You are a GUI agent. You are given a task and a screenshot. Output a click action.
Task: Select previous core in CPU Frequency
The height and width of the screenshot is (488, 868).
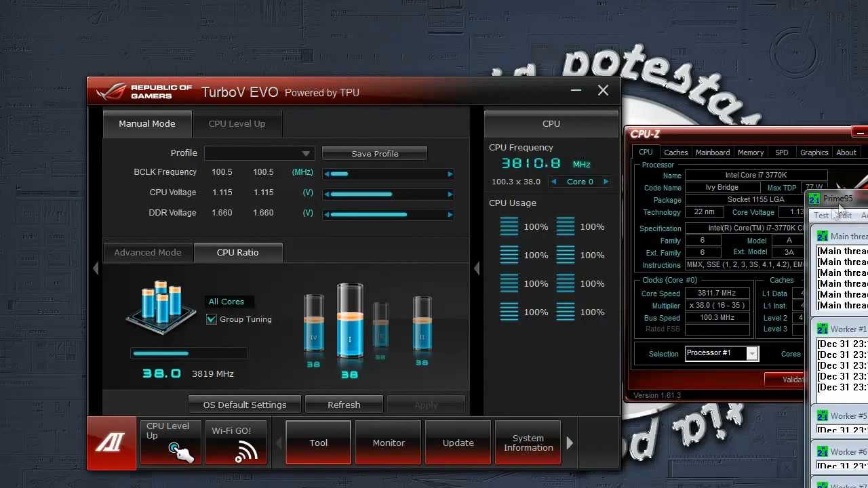click(554, 182)
